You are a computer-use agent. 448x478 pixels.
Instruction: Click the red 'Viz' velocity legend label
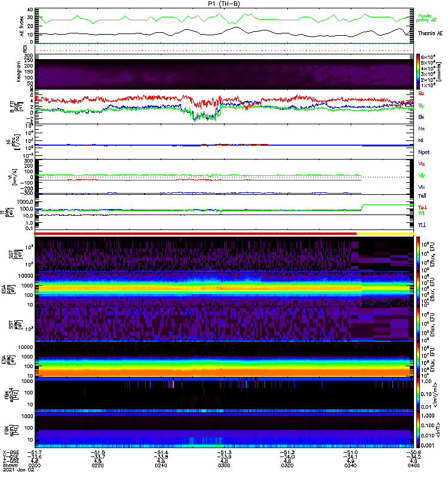click(421, 164)
